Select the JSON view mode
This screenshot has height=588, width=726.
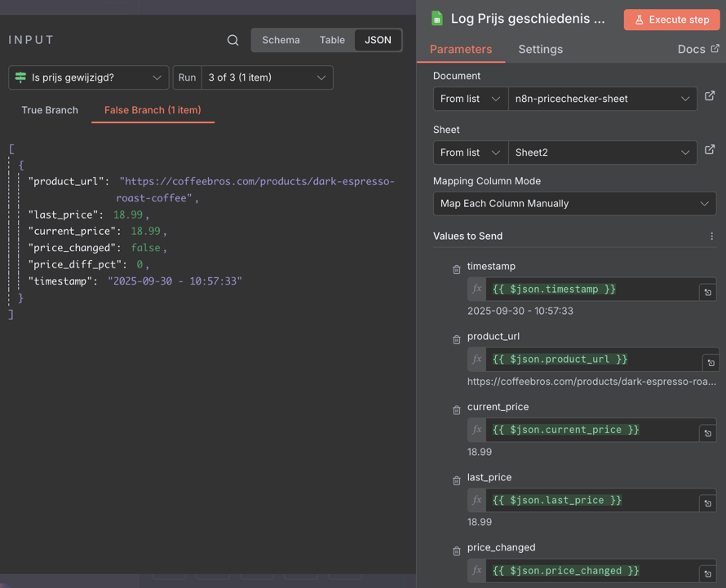point(378,40)
